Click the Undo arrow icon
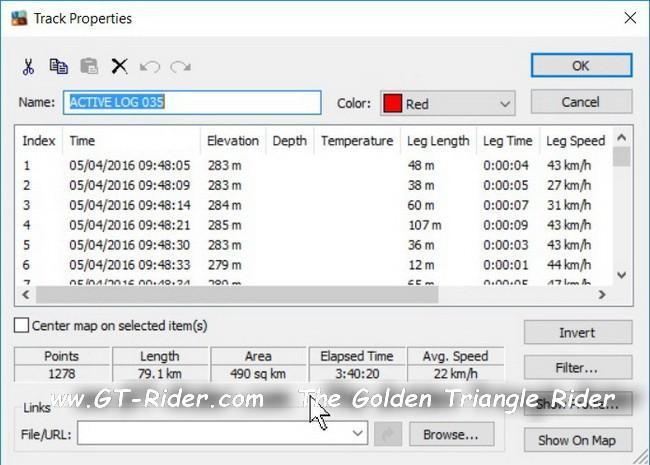The width and height of the screenshot is (650, 465). pyautogui.click(x=150, y=66)
